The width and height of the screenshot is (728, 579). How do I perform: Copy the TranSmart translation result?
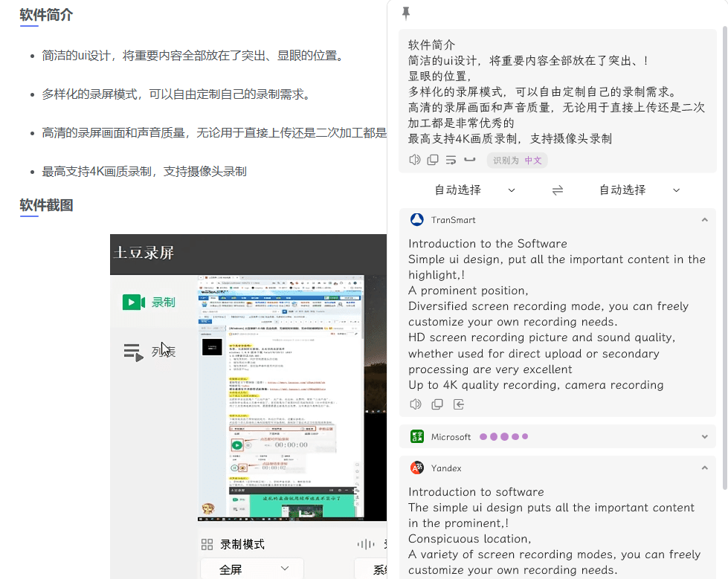[437, 404]
